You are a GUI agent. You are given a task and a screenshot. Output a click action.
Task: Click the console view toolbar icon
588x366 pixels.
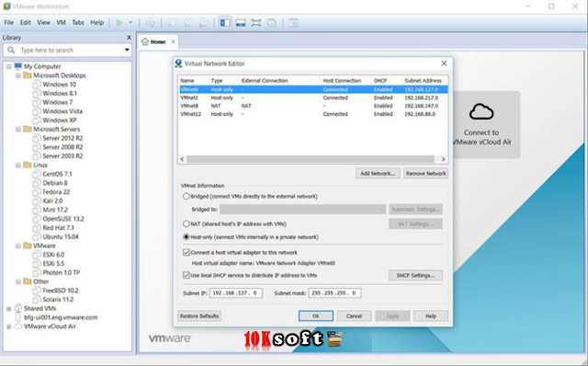pos(294,23)
